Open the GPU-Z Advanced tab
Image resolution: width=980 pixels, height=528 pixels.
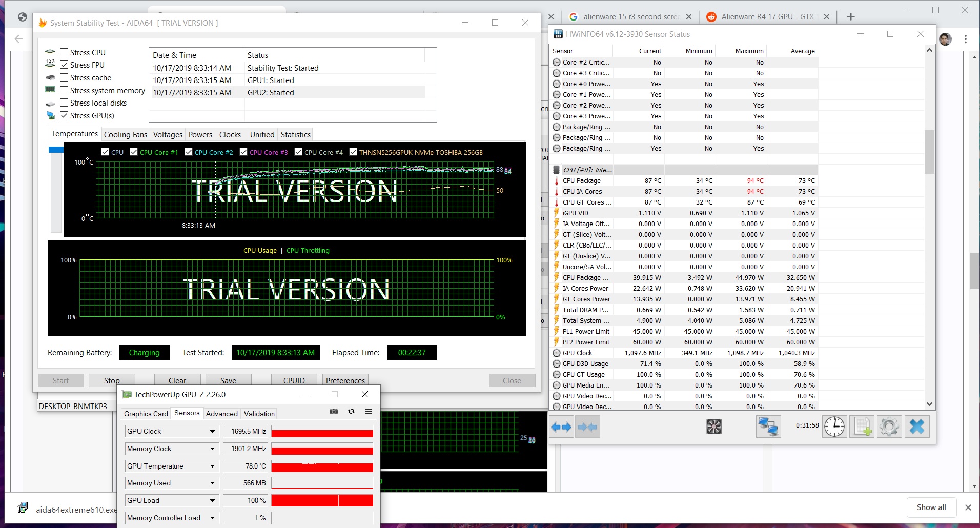221,414
